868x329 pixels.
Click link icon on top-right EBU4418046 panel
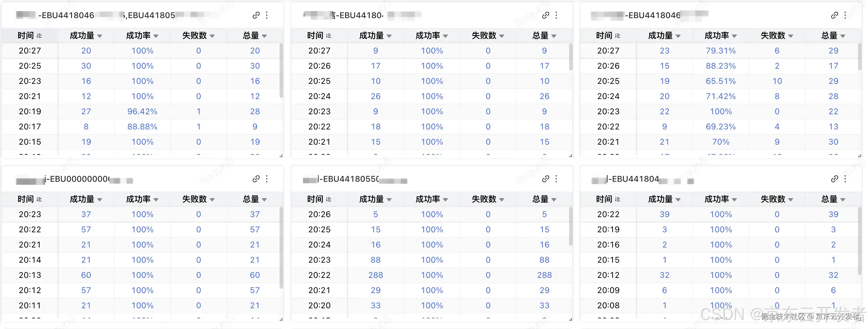[834, 15]
